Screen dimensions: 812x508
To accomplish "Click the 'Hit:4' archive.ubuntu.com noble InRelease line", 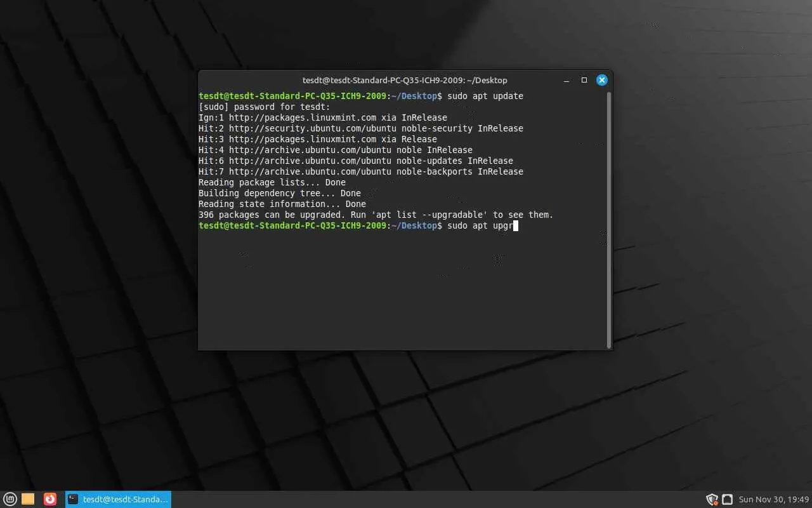I will point(336,150).
